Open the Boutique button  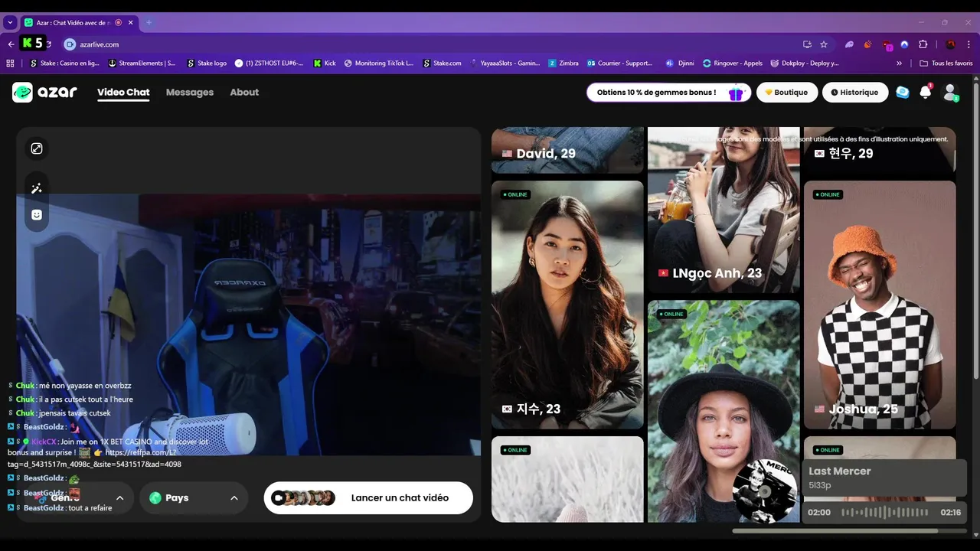tap(787, 93)
